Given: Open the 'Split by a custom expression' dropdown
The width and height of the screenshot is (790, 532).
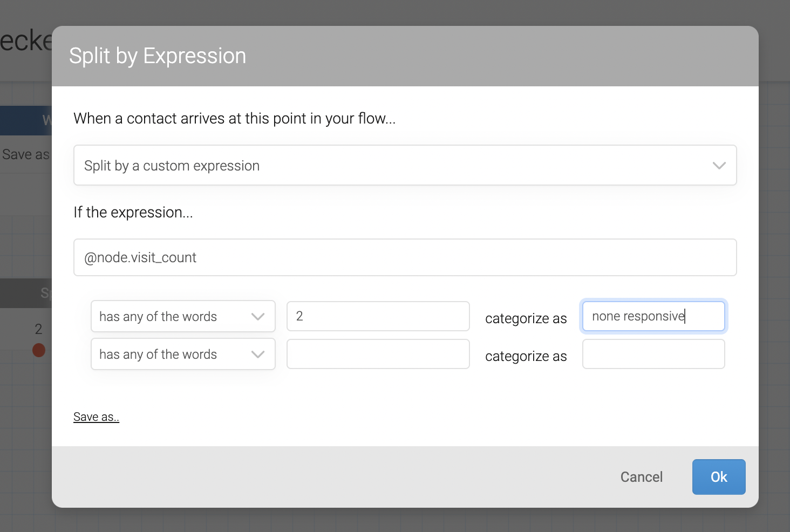Looking at the screenshot, I should tap(405, 165).
